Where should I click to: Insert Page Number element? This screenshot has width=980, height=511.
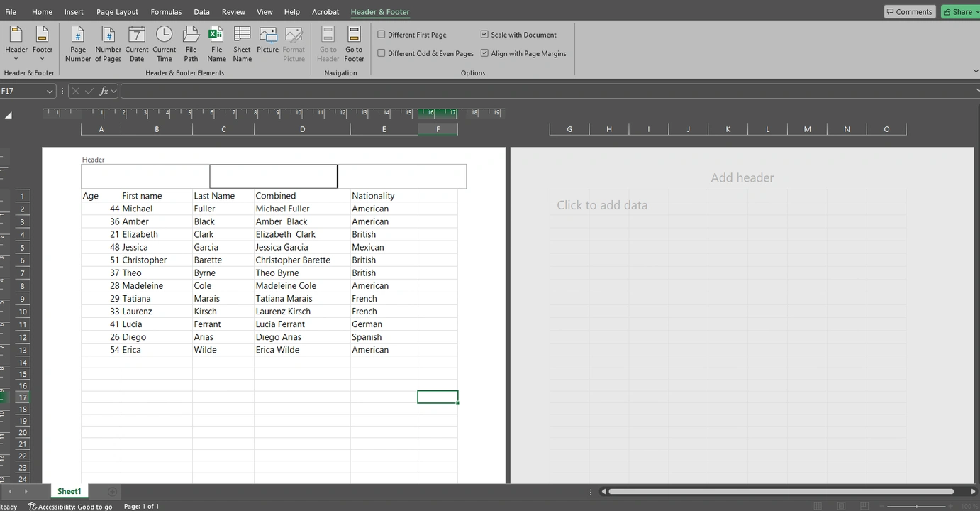[x=78, y=44]
